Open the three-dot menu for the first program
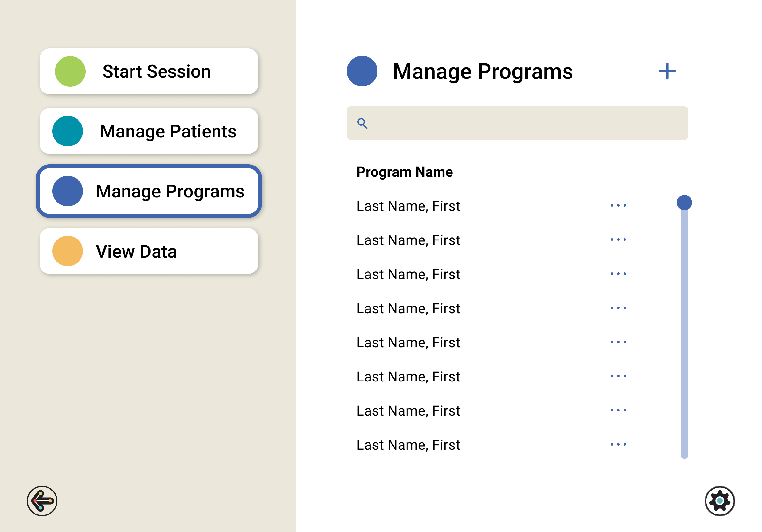 tap(618, 206)
